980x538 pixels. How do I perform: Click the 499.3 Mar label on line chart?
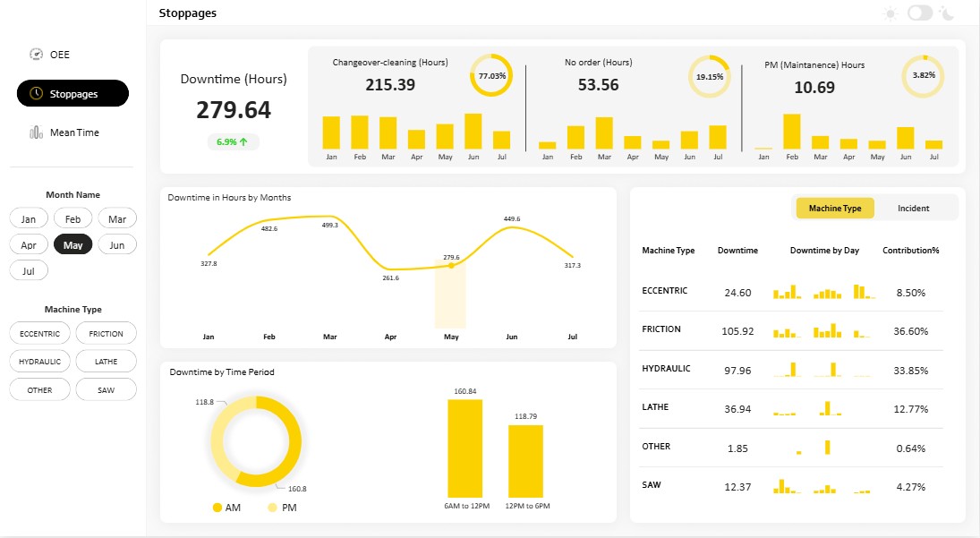330,225
